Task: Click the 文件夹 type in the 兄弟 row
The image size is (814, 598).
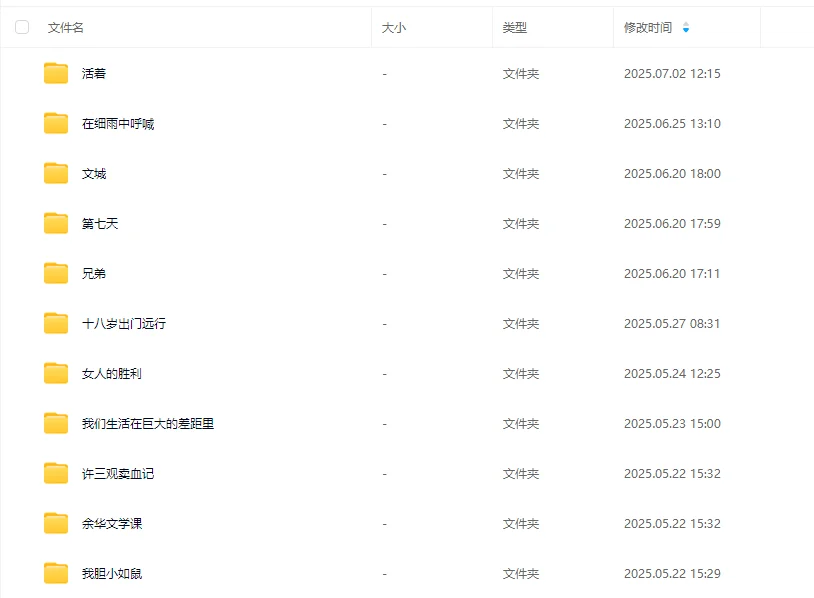Action: click(x=521, y=274)
